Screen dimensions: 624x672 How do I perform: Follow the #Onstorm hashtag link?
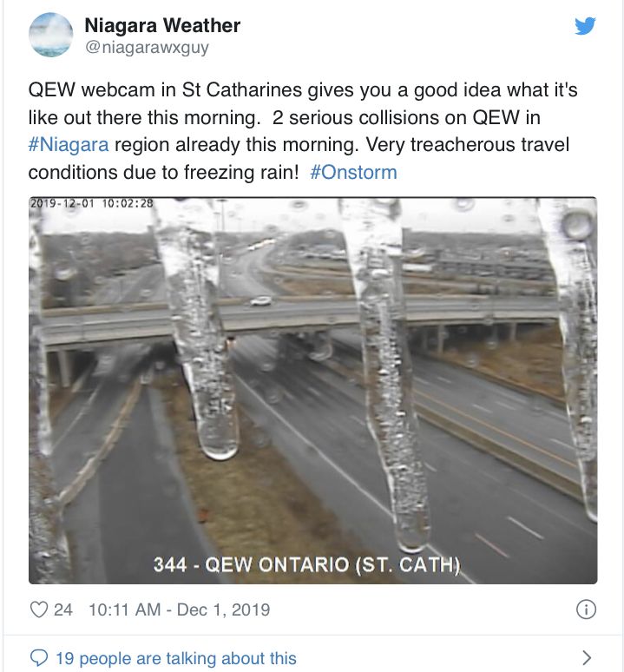tap(353, 172)
